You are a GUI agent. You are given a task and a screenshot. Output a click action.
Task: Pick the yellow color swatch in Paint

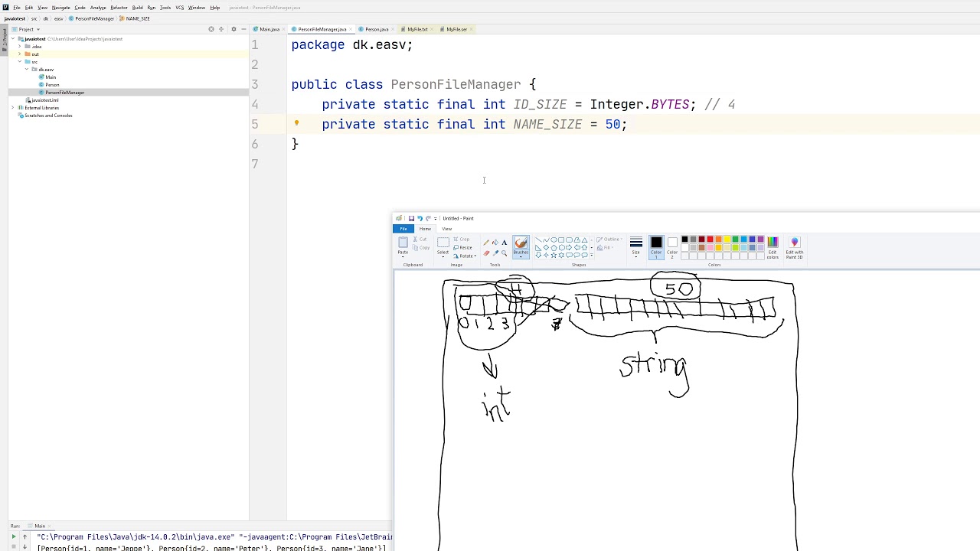click(727, 240)
